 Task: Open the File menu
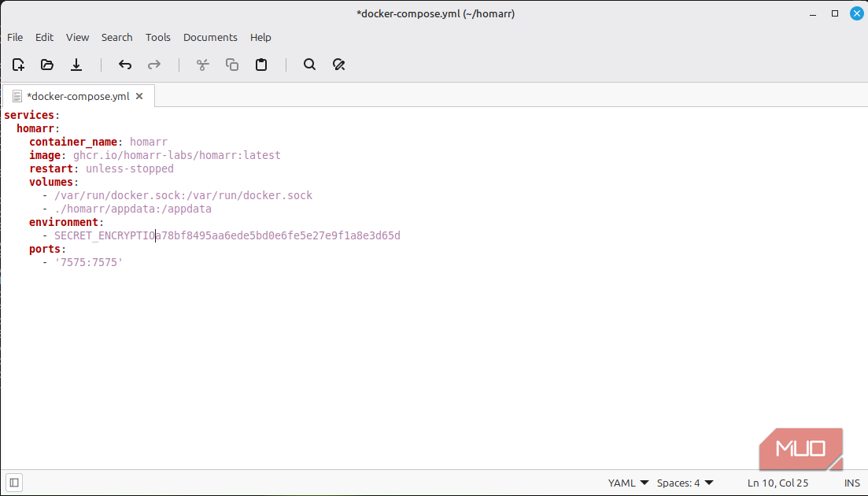point(15,38)
